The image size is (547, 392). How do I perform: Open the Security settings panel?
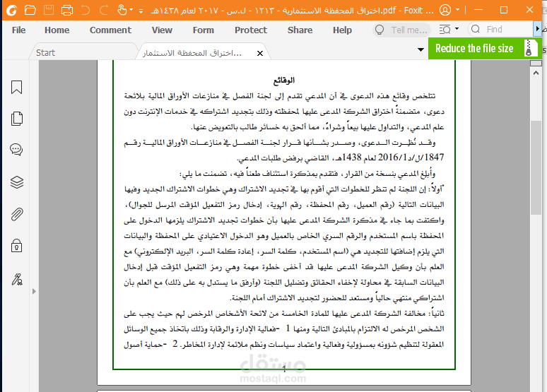click(17, 246)
